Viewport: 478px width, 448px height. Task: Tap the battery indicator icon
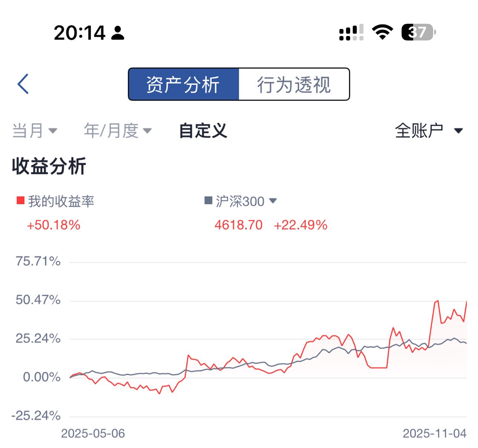[418, 32]
